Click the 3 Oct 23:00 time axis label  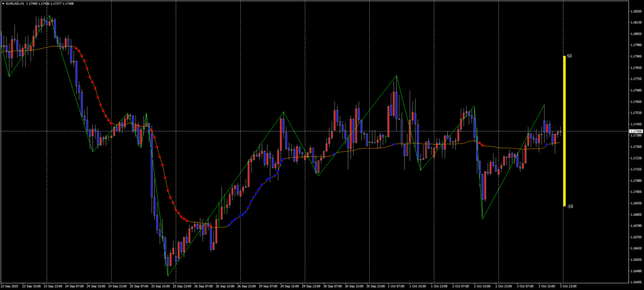tap(569, 287)
